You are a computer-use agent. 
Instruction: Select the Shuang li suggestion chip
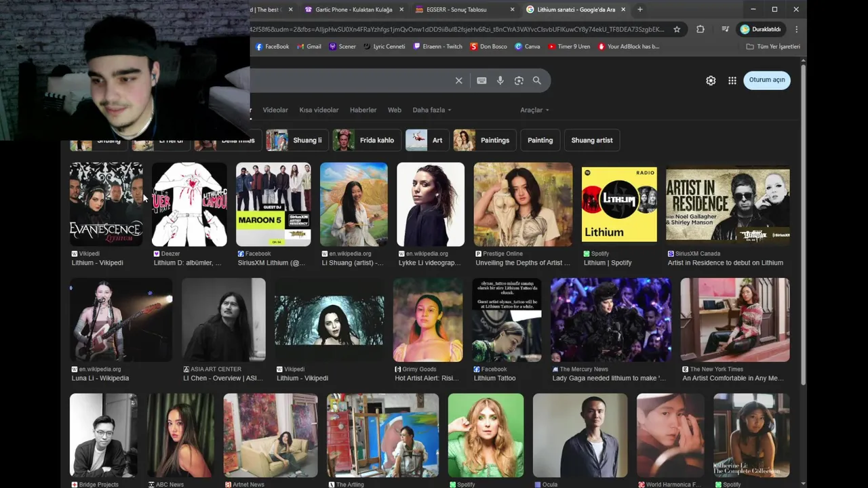(x=298, y=140)
